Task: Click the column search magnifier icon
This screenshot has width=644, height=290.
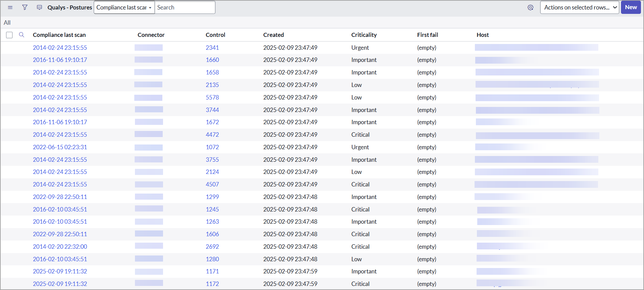Action: [22, 35]
